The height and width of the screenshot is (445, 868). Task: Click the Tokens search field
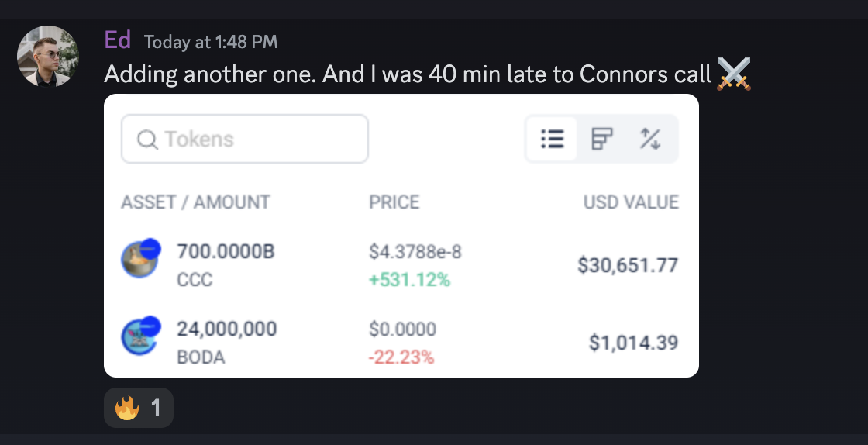pyautogui.click(x=256, y=140)
